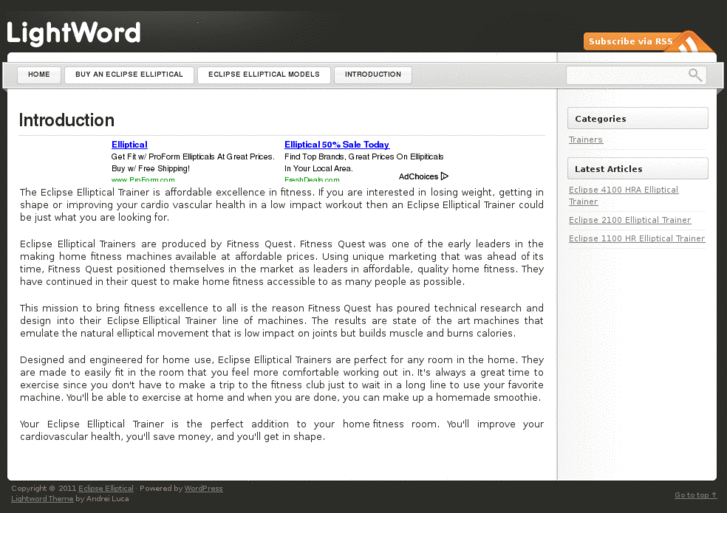
Task: Click the Elliptical ad headline
Action: click(129, 145)
